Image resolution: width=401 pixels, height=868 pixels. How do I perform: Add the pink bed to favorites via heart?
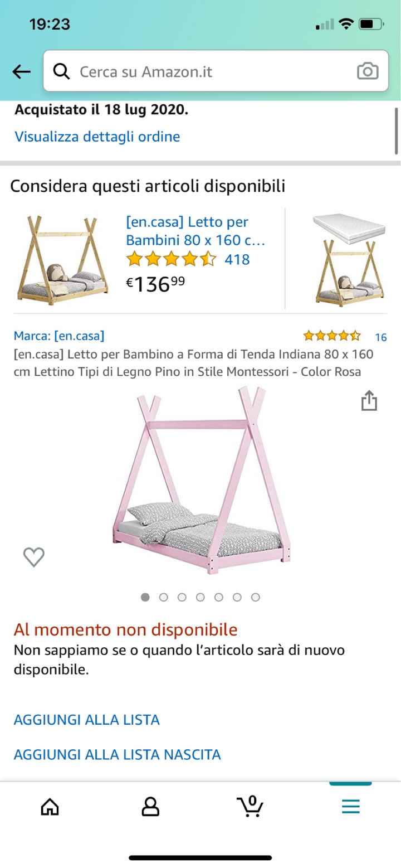coord(35,556)
